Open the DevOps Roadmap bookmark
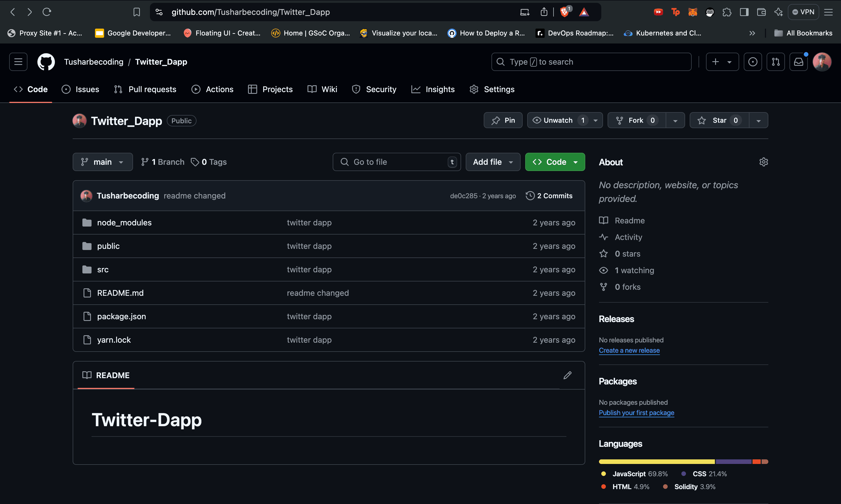841x504 pixels. [575, 33]
